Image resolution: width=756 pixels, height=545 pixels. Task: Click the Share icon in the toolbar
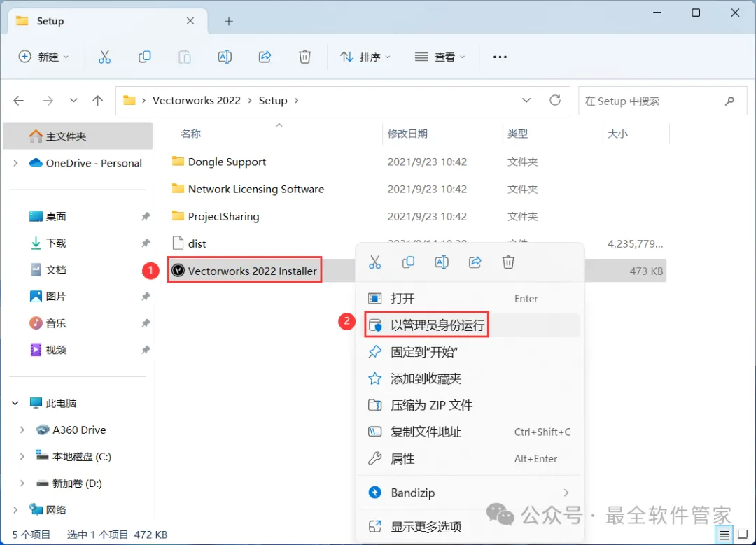(265, 57)
